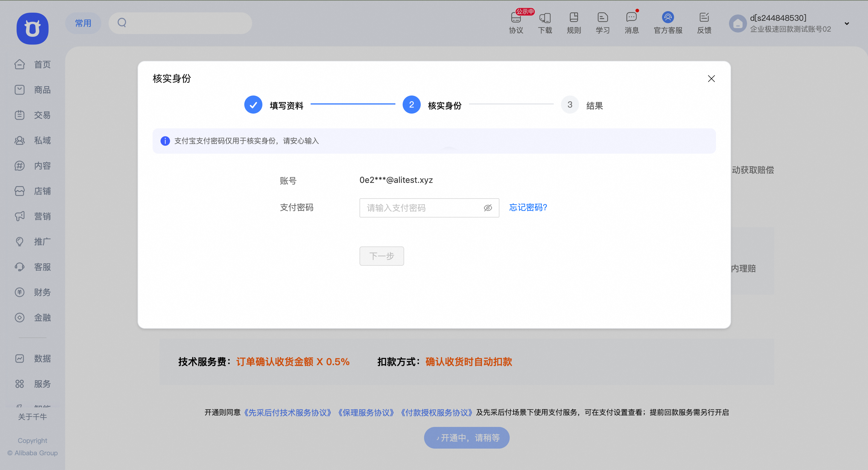Open the 交易 transactions sidebar item
868x470 pixels.
click(x=33, y=115)
